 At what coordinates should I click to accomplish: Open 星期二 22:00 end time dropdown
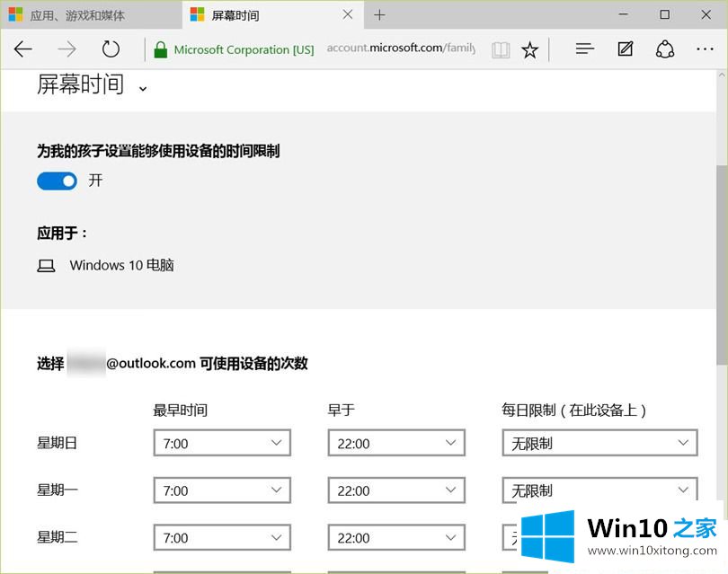396,537
